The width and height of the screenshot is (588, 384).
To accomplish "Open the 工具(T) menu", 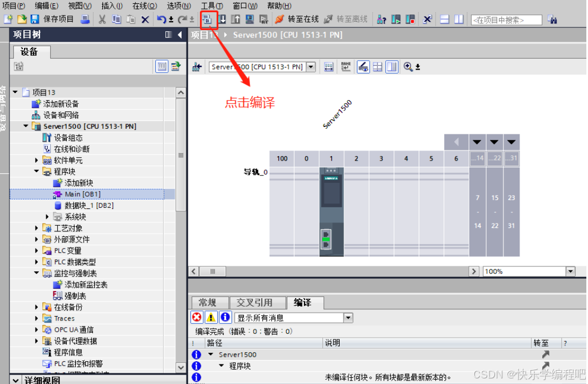I will click(212, 6).
